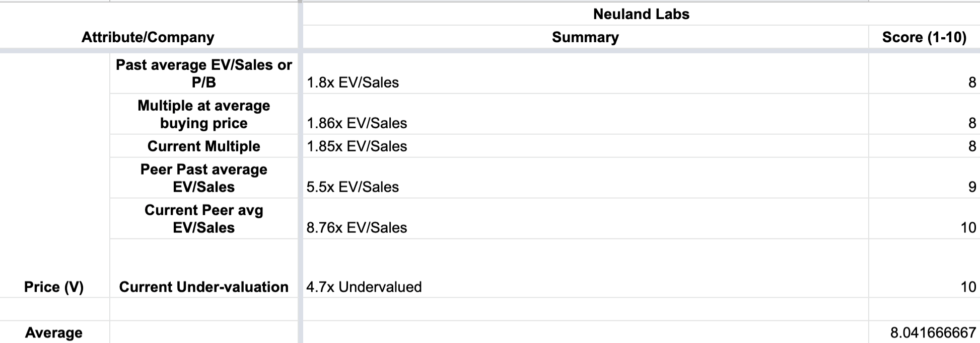The height and width of the screenshot is (343, 980).
Task: Select the Summary column header
Action: pos(585,37)
